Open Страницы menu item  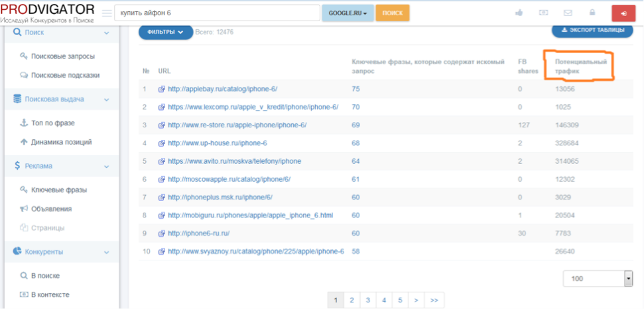tap(47, 227)
